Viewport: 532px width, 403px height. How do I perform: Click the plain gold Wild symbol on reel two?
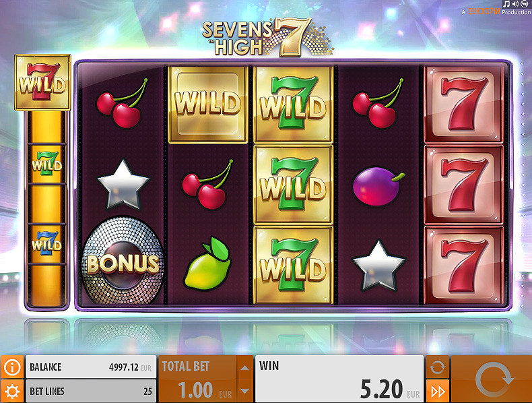click(x=207, y=104)
